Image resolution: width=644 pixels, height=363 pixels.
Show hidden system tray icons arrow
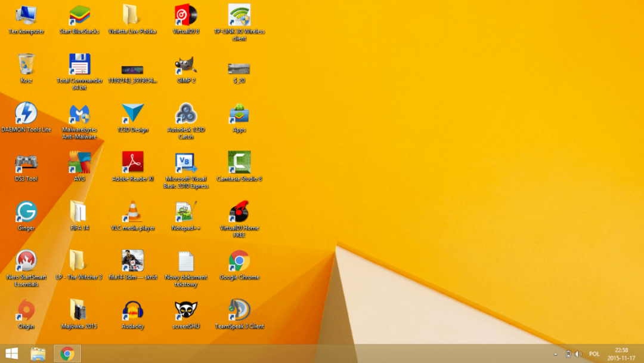pyautogui.click(x=555, y=354)
